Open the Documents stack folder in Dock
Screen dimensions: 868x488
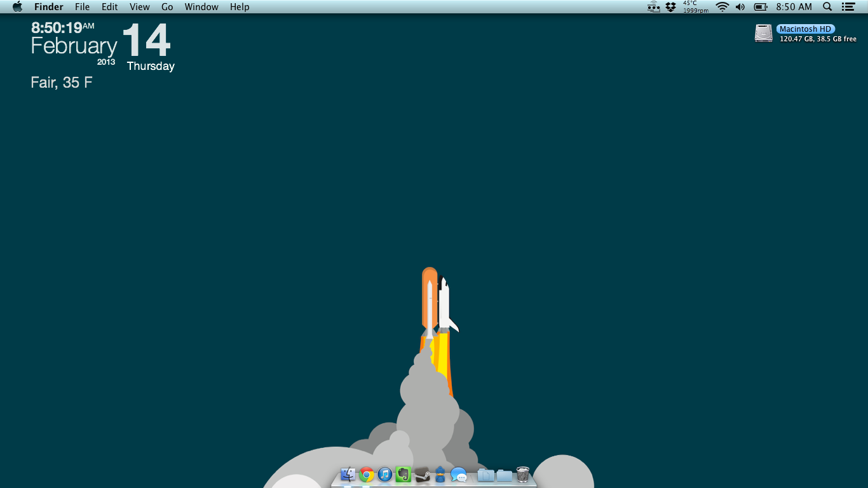point(486,475)
